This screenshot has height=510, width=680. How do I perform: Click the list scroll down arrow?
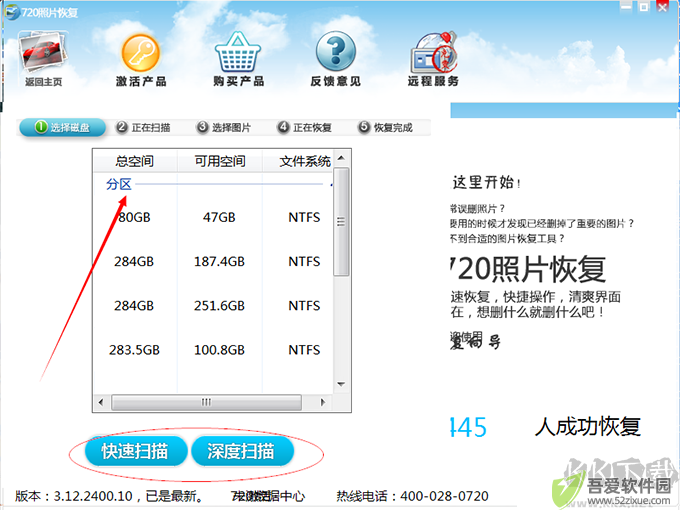(341, 385)
